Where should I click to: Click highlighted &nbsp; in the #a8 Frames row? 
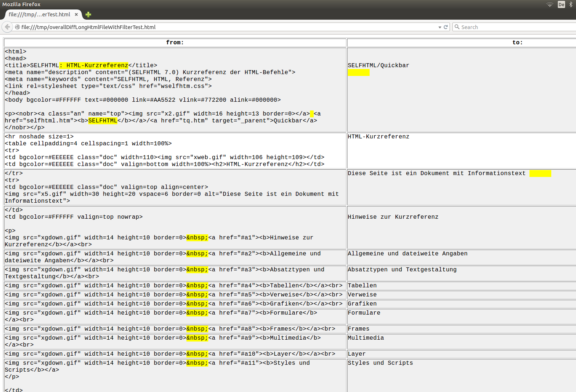[197, 329]
